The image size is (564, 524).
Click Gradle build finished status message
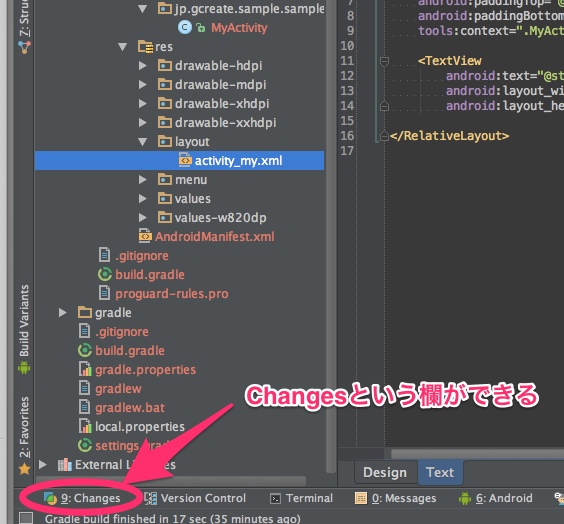pyautogui.click(x=172, y=519)
